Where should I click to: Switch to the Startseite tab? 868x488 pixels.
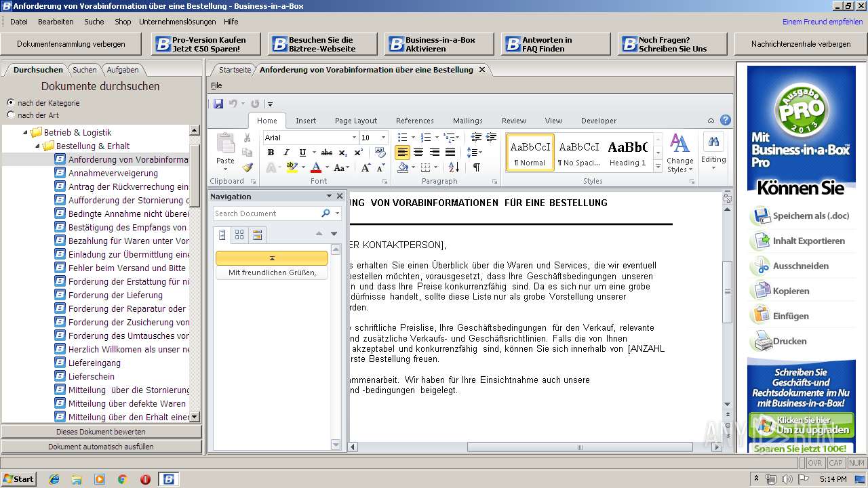click(235, 70)
